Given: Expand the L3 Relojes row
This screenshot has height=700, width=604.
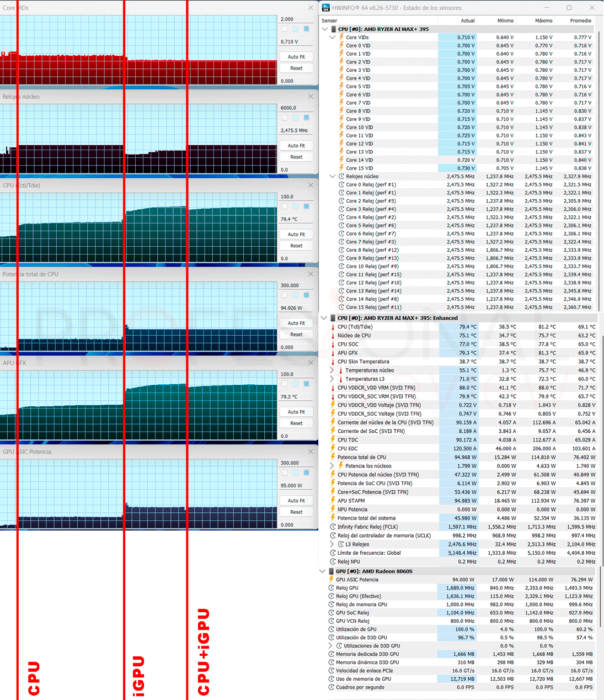Looking at the screenshot, I should pyautogui.click(x=332, y=544).
